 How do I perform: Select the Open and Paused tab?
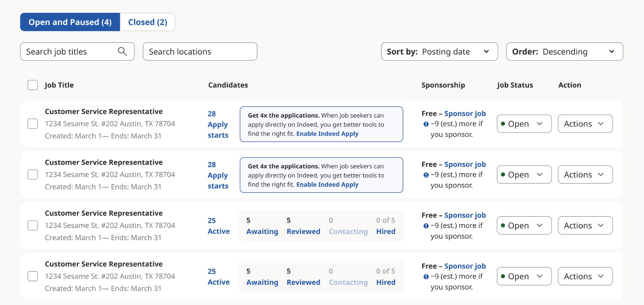point(70,22)
